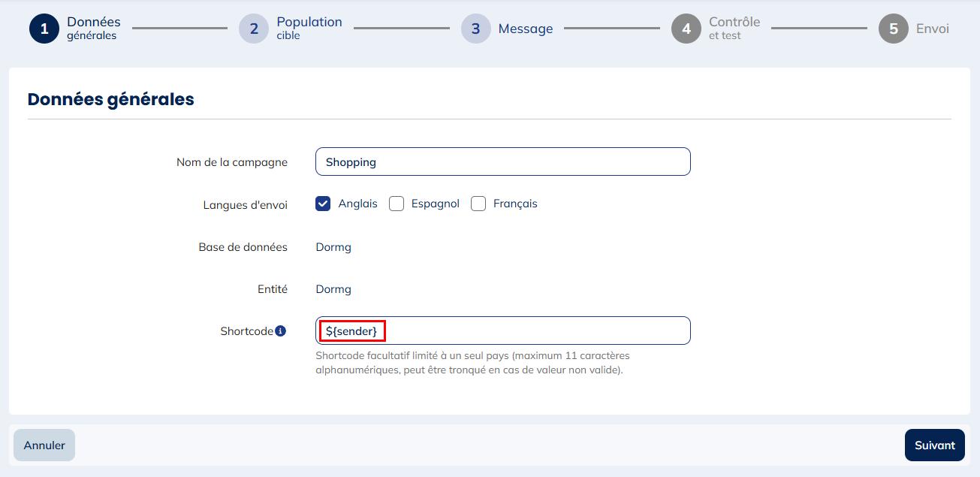Viewport: 980px width, 477px height.
Task: Click the info icon beside Shortcode
Action: [281, 331]
